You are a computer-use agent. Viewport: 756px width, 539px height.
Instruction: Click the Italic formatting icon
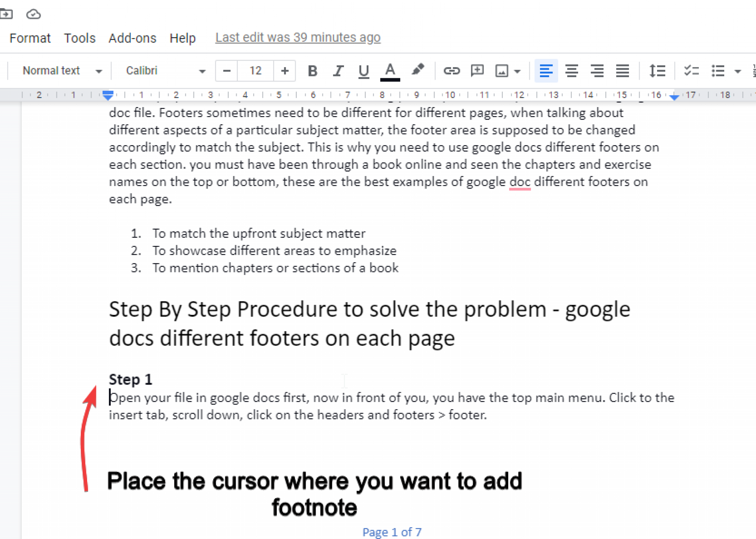click(337, 71)
